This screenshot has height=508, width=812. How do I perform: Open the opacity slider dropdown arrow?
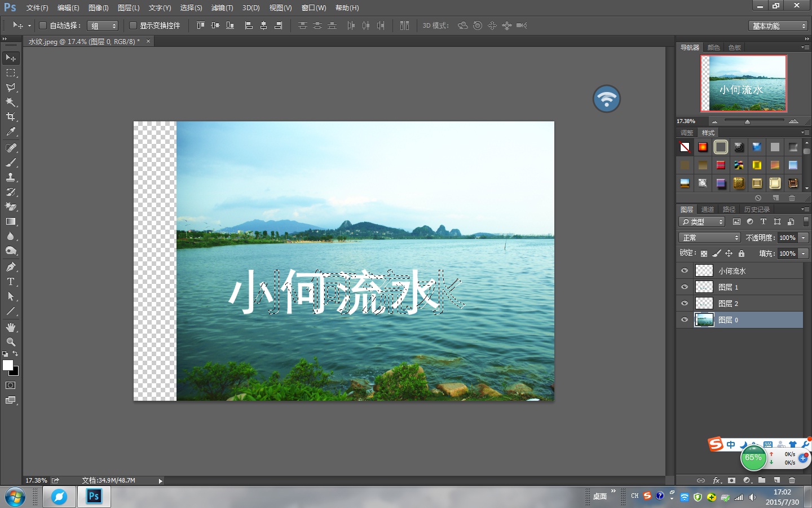click(x=804, y=238)
